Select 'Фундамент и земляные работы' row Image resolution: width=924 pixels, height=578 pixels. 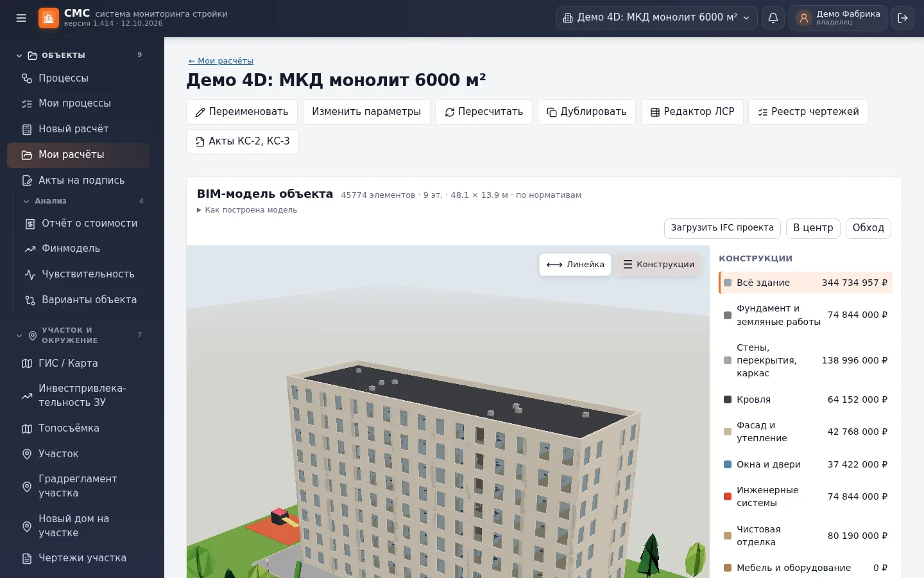[805, 315]
